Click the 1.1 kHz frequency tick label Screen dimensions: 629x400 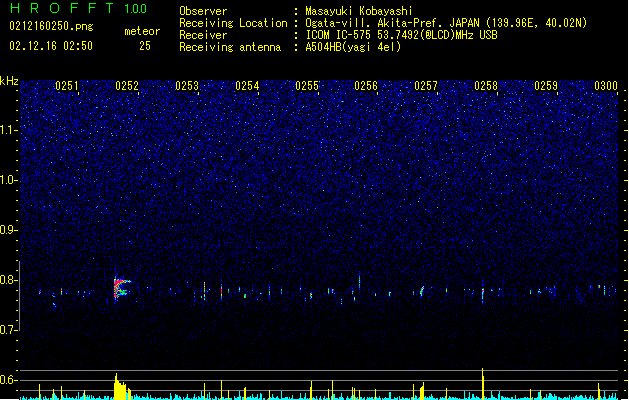(8, 130)
